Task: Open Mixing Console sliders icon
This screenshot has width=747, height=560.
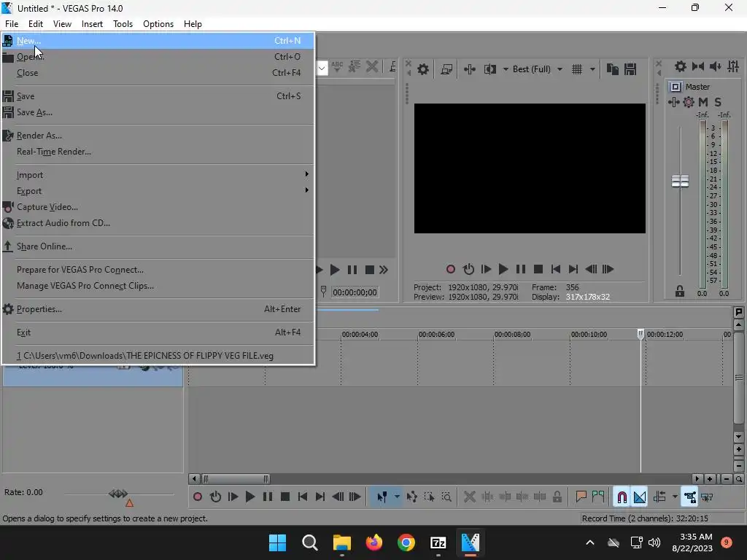Action: click(x=733, y=66)
